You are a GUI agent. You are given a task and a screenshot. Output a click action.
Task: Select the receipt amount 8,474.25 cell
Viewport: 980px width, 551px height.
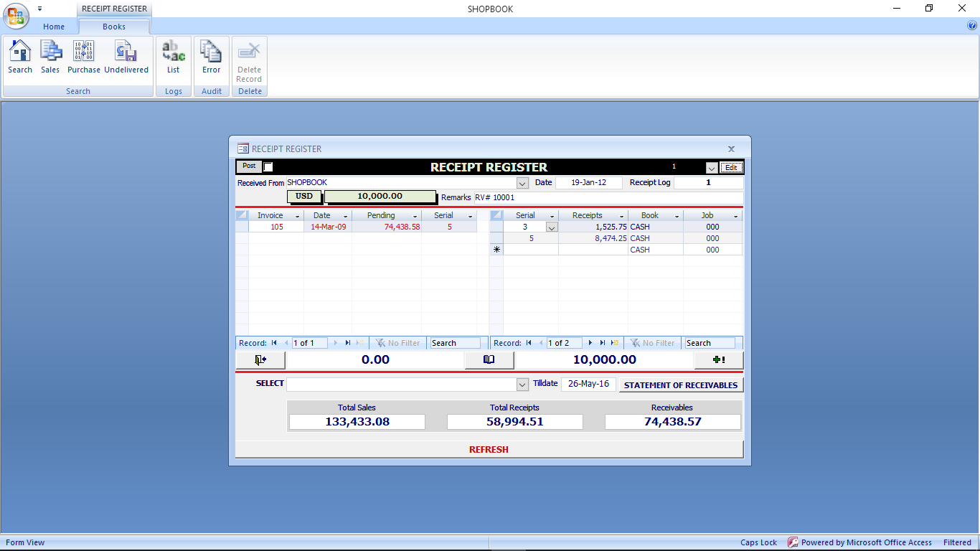pyautogui.click(x=593, y=238)
